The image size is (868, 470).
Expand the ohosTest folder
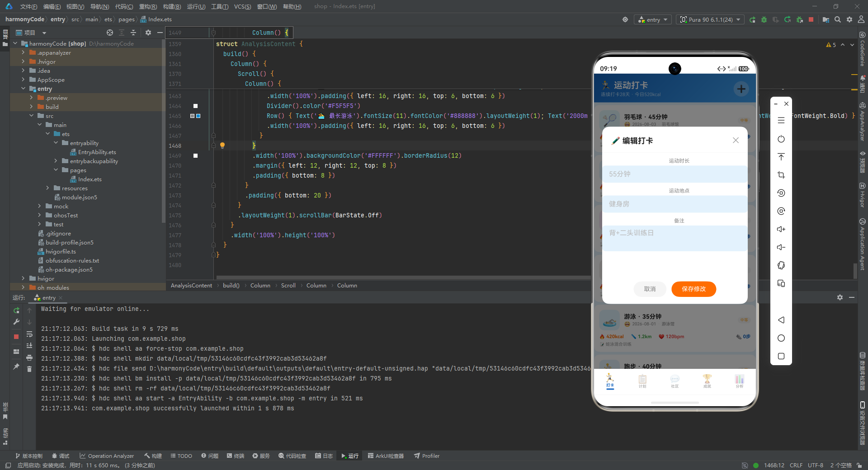pos(40,215)
